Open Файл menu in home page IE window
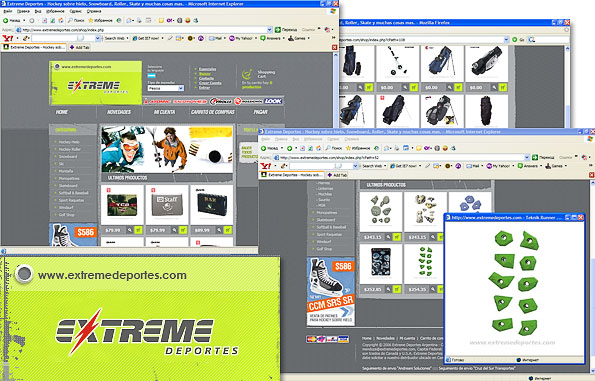The height and width of the screenshot is (381, 595). click(x=8, y=11)
